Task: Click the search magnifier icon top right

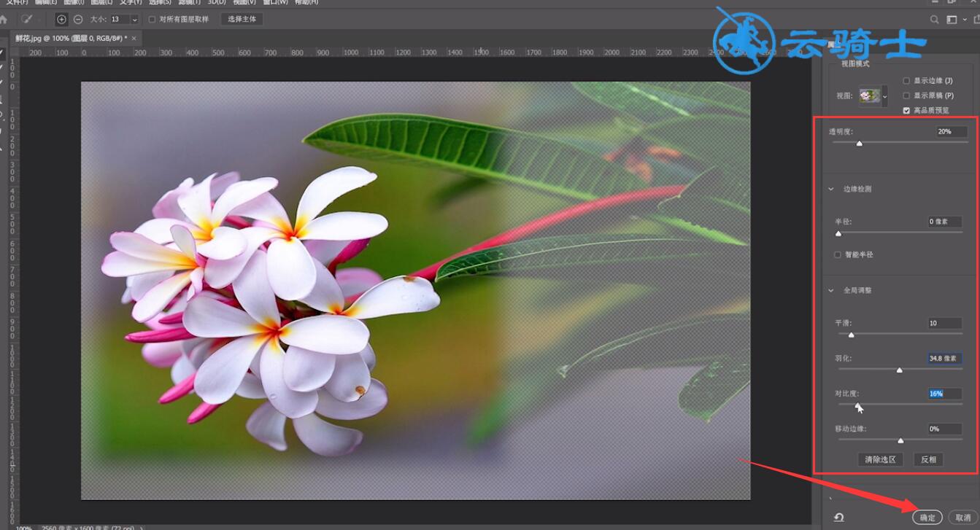Action: pos(935,20)
